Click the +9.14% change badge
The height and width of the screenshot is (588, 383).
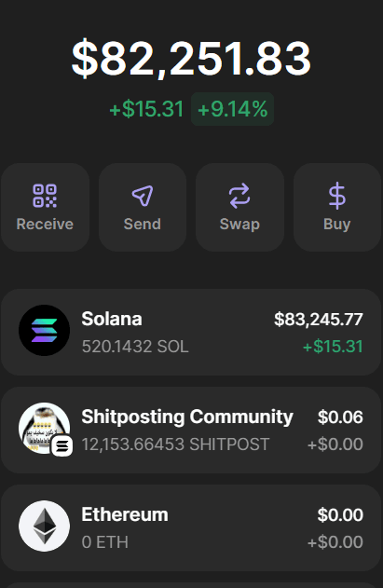point(233,109)
